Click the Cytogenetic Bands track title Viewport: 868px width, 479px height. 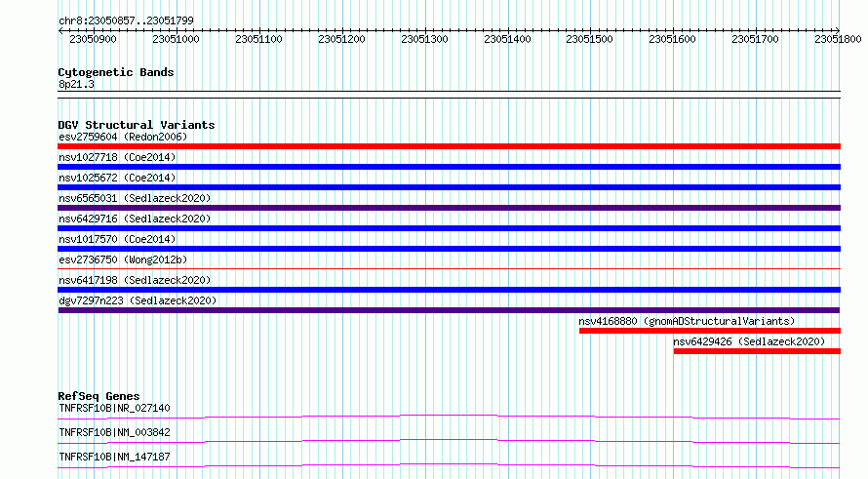(x=116, y=72)
